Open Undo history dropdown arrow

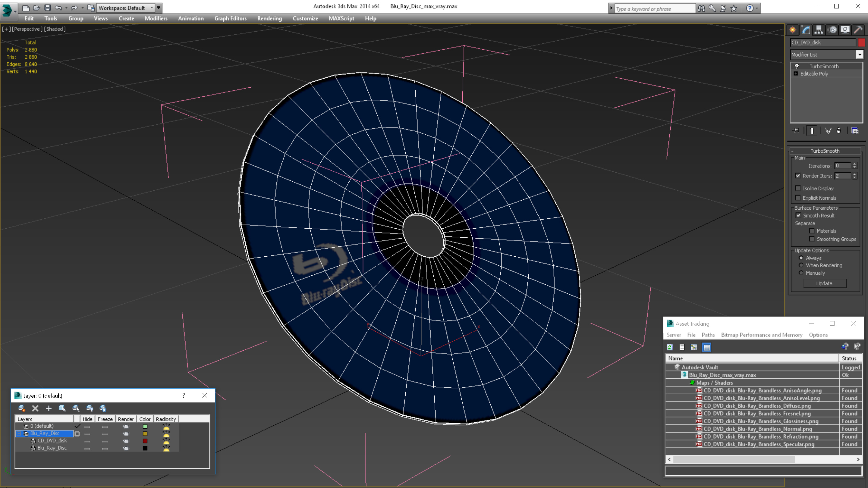click(66, 8)
